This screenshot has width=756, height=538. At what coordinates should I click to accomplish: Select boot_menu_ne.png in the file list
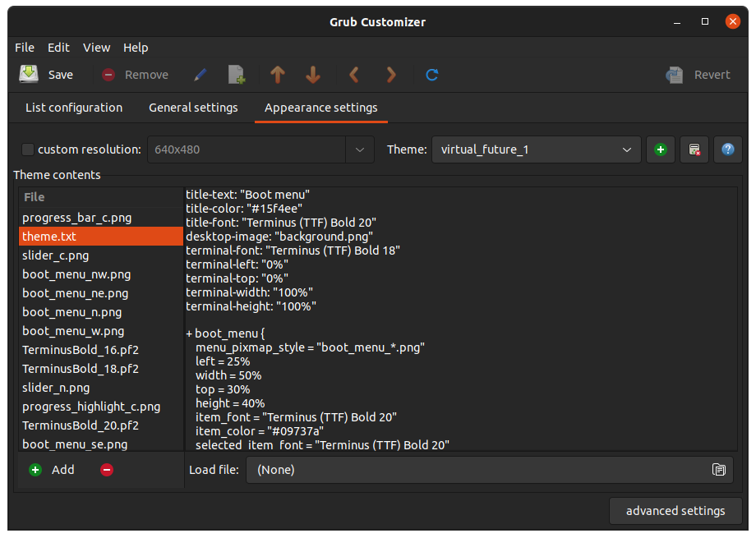(x=101, y=293)
